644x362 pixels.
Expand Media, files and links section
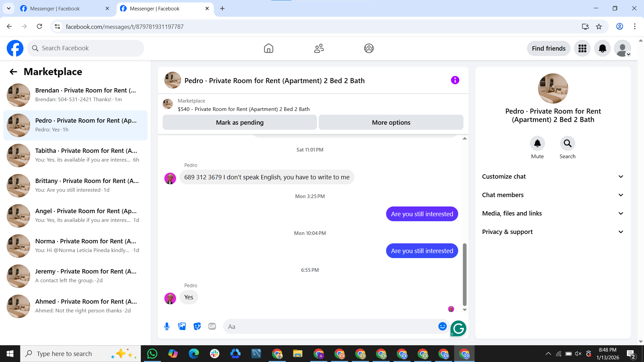click(553, 214)
